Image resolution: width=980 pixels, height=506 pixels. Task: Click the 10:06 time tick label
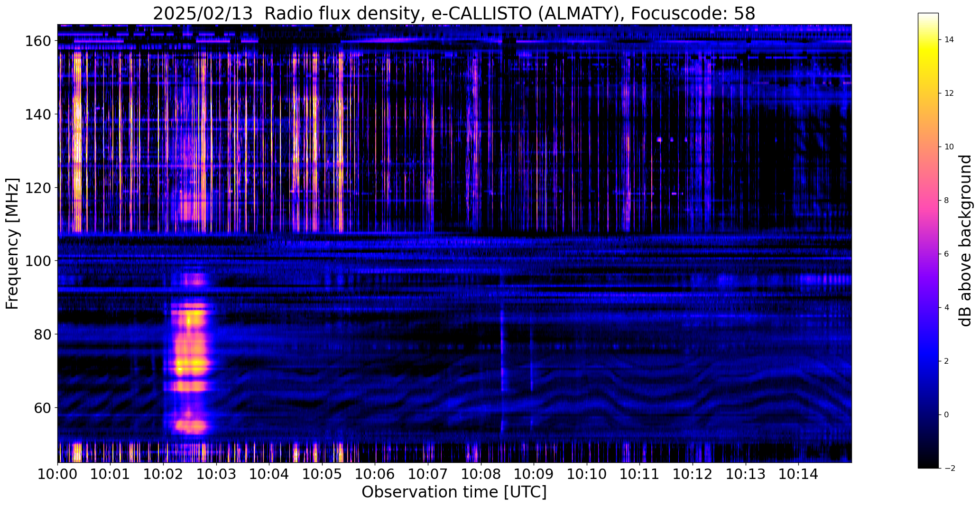click(375, 474)
